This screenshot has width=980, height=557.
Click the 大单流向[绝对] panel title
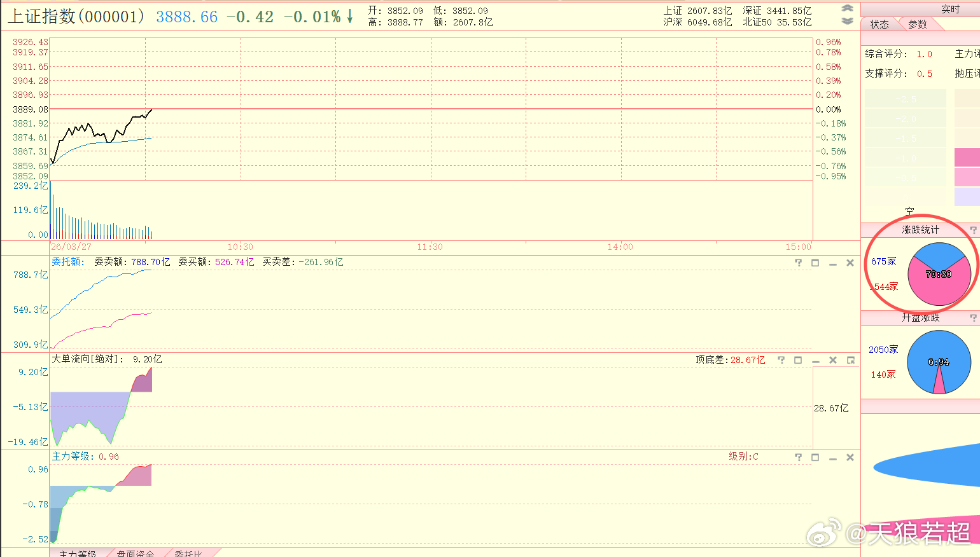[87, 359]
